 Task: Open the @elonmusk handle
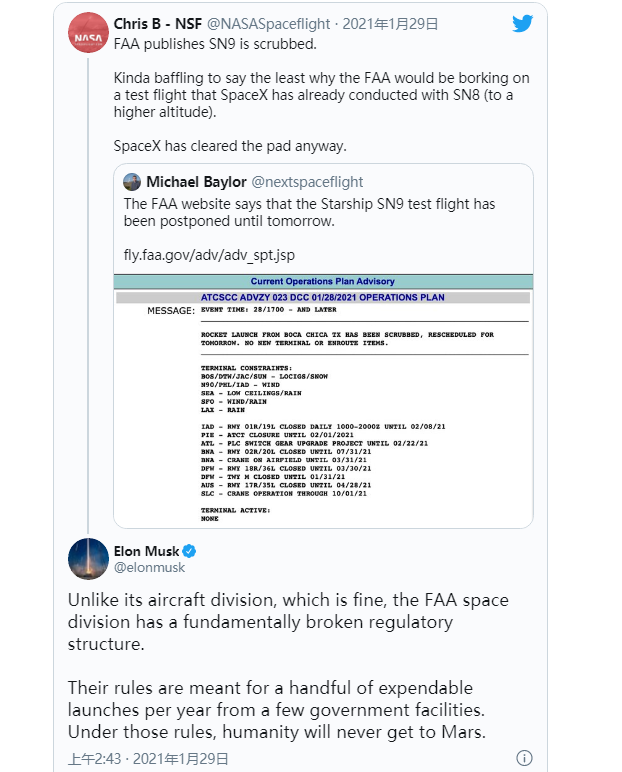click(150, 568)
